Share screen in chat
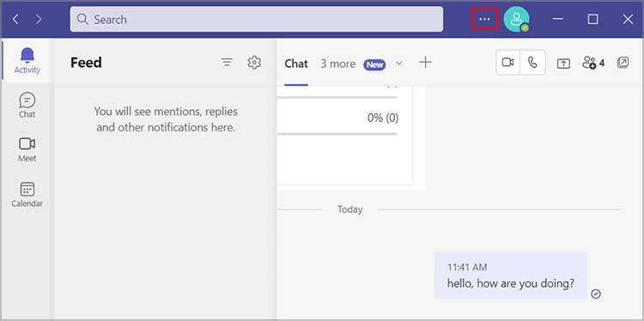This screenshot has height=321, width=644. point(563,64)
